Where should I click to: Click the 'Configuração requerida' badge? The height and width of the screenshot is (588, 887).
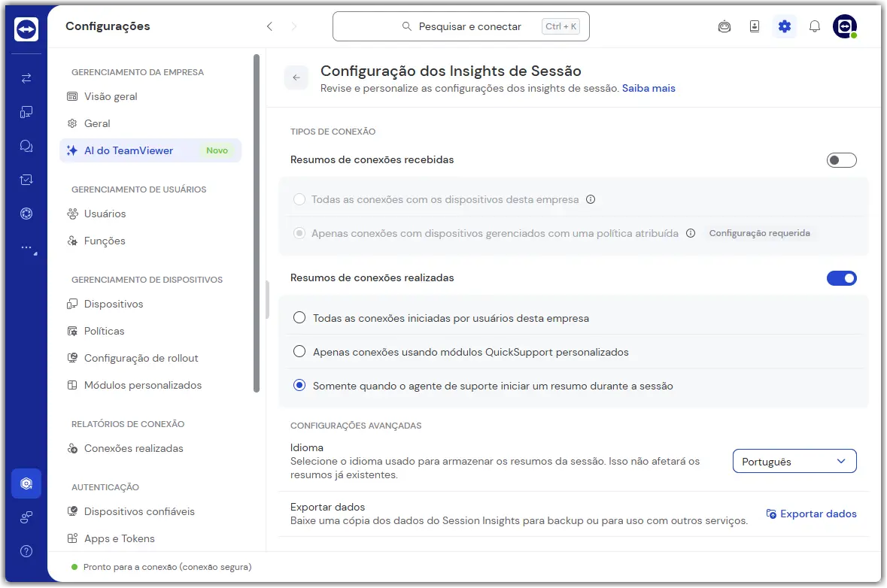[x=759, y=233]
